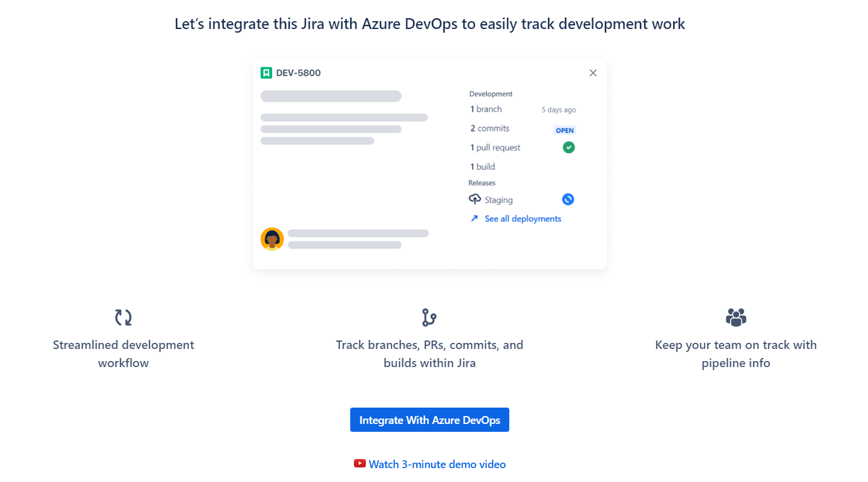Image resolution: width=868 pixels, height=482 pixels.
Task: Click the git branch tracking icon
Action: point(429,317)
